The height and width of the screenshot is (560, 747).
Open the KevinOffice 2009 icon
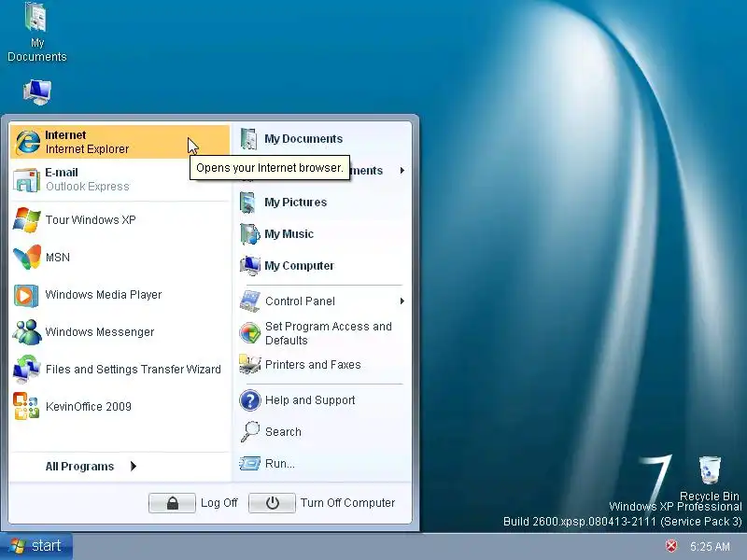tap(26, 406)
